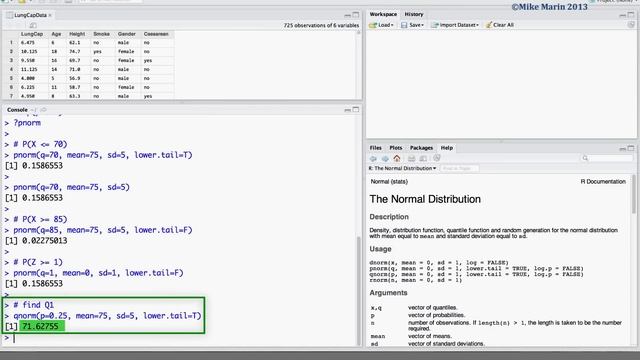Screen dimensions: 640x360
Task: Open the Plots tab
Action: pyautogui.click(x=396, y=148)
